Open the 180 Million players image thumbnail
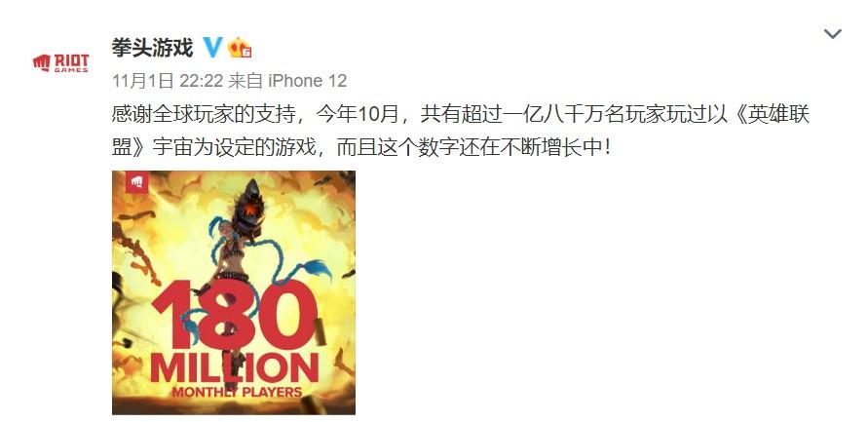This screenshot has width=868, height=422. [x=234, y=292]
